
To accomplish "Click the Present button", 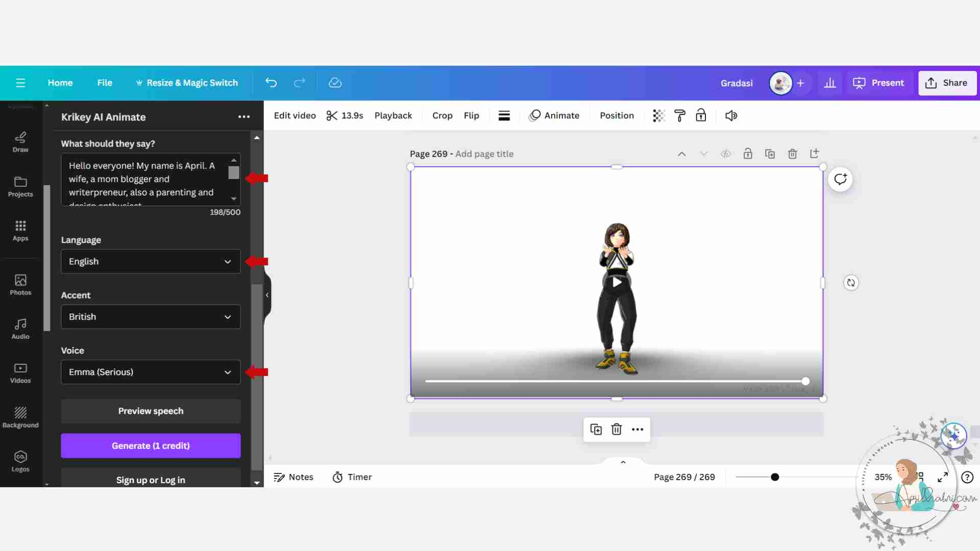I will pyautogui.click(x=878, y=83).
